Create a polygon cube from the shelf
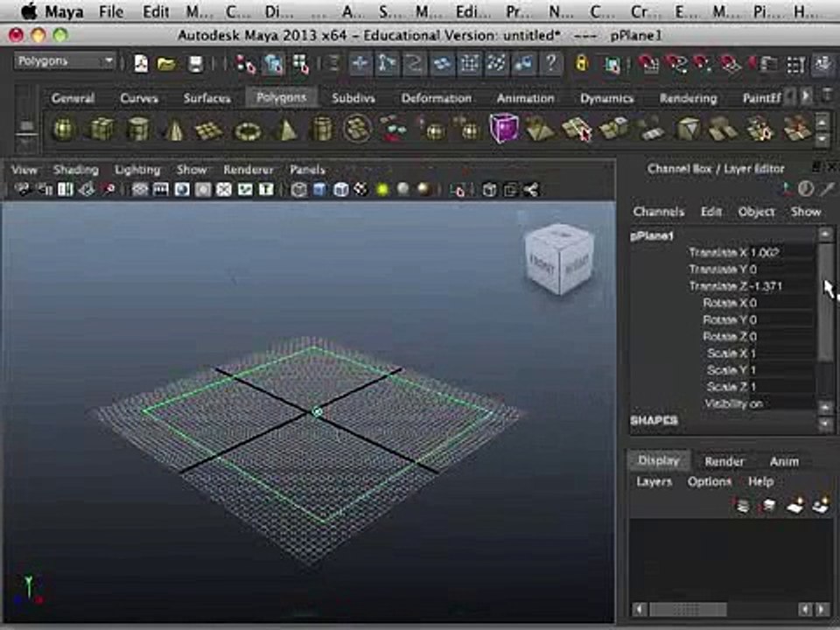 click(101, 130)
